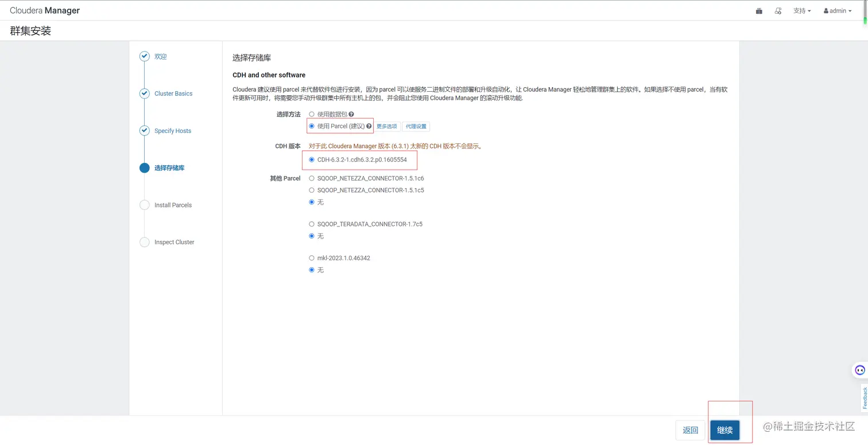Click the 返回 back button
The width and height of the screenshot is (868, 445).
(x=690, y=430)
